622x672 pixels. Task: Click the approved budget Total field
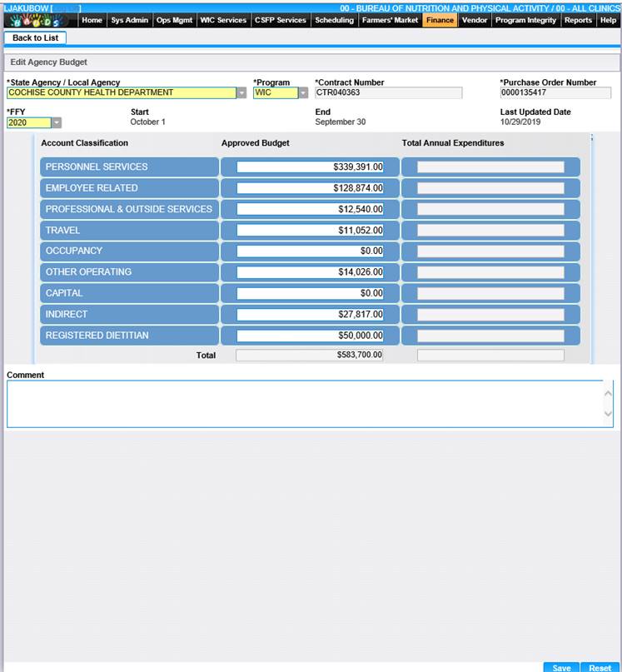point(310,355)
